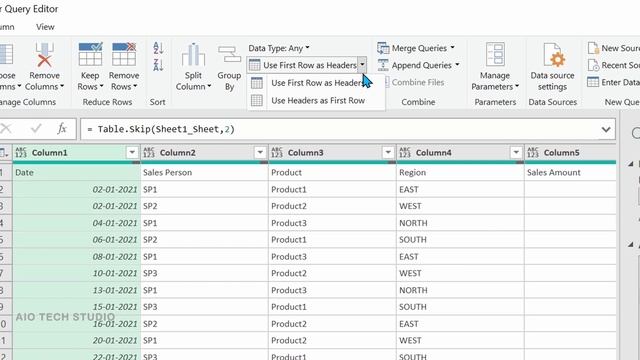
Task: Open the Column4 filter dropdown
Action: point(516,153)
